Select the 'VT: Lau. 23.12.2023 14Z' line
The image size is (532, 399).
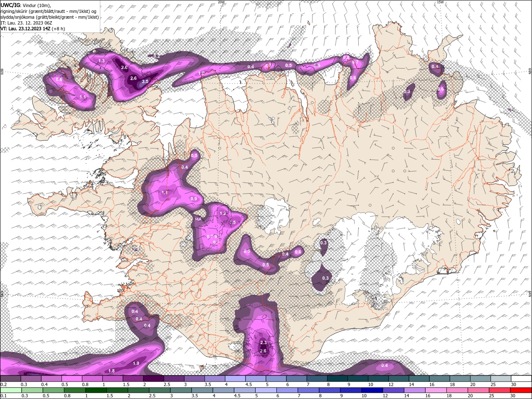click(x=25, y=29)
